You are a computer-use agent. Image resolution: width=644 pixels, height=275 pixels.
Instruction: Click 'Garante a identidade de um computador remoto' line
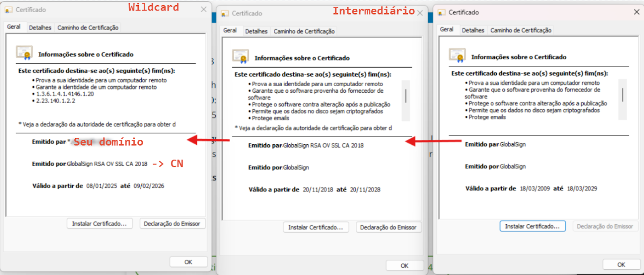pyautogui.click(x=96, y=87)
